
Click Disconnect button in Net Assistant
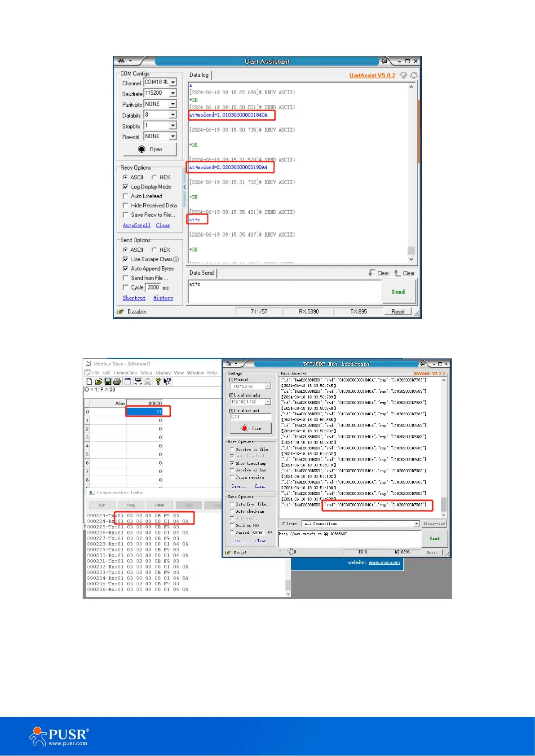[x=434, y=524]
